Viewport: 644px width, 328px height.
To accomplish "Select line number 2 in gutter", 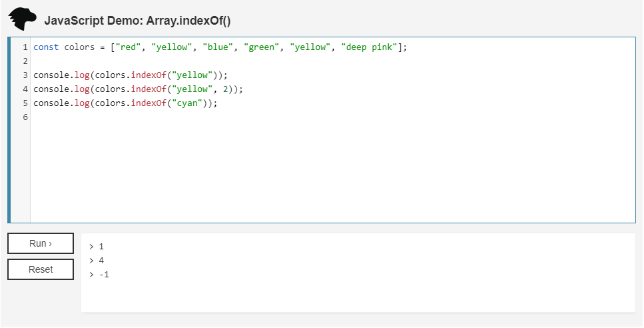I will (25, 61).
